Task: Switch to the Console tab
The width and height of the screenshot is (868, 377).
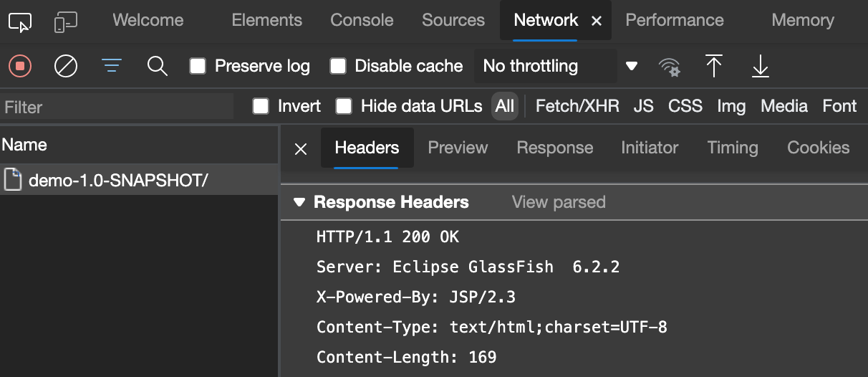Action: pos(362,20)
